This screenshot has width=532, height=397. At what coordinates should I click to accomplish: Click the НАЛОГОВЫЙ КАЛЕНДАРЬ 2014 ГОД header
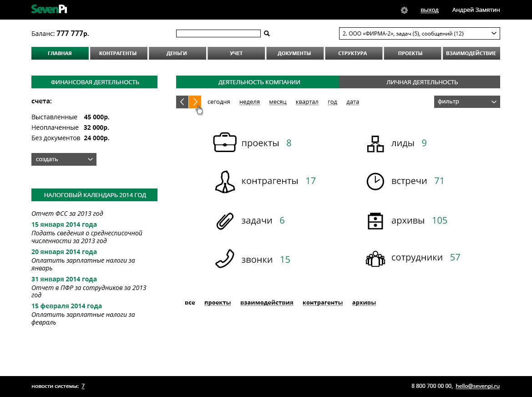click(94, 195)
